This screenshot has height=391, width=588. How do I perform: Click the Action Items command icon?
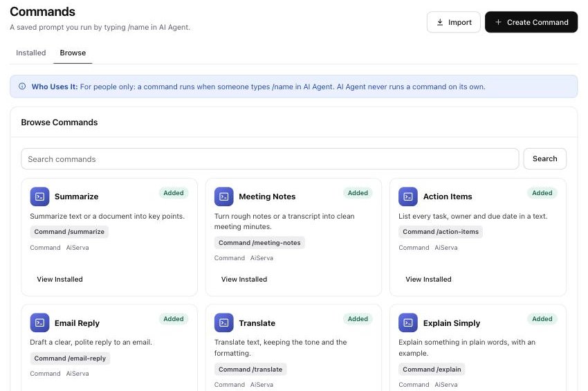point(408,197)
